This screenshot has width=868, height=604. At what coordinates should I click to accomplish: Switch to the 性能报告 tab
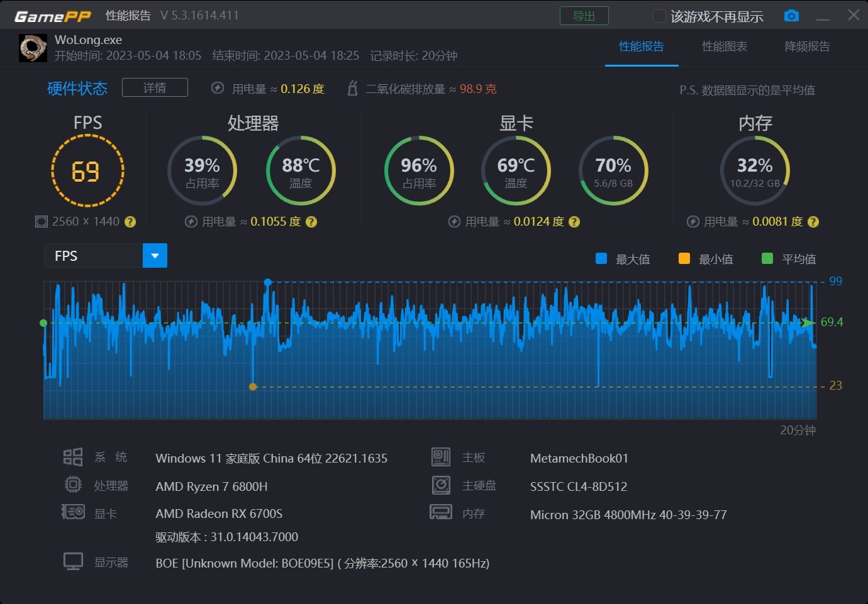pos(641,47)
